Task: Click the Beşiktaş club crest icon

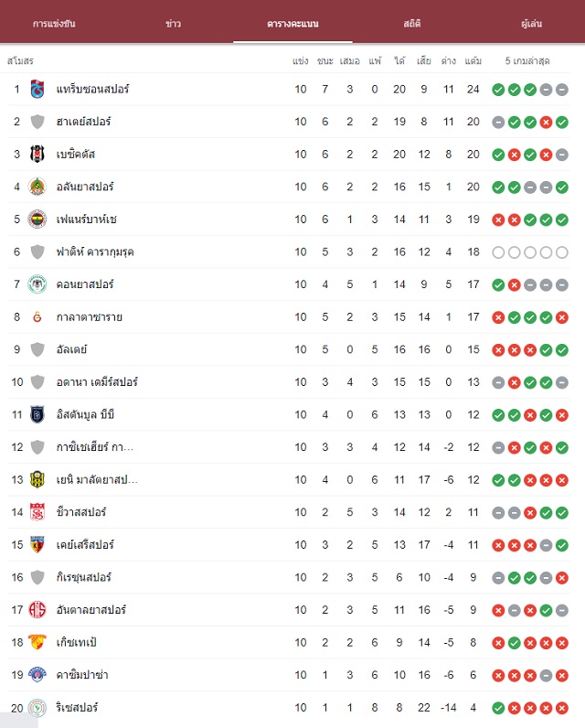Action: pyautogui.click(x=37, y=155)
